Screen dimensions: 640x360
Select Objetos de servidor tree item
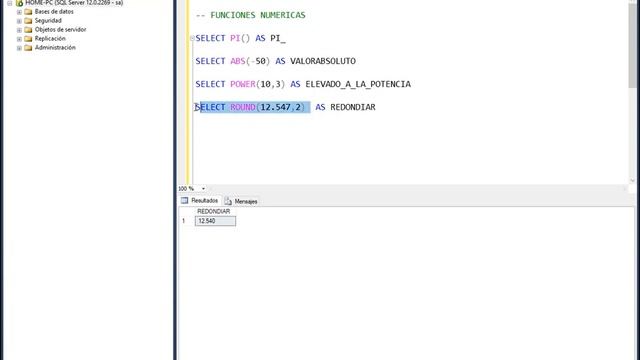click(60, 30)
